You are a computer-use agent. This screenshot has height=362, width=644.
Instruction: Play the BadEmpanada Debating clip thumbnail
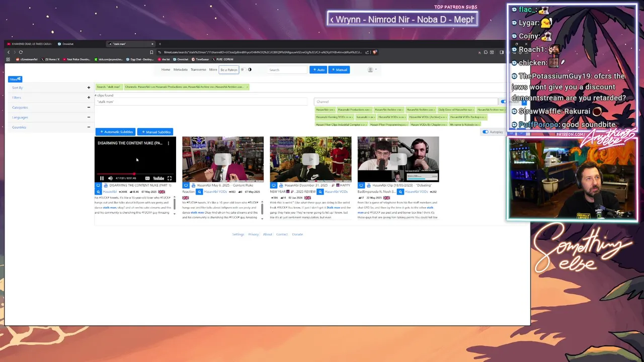pos(398,159)
